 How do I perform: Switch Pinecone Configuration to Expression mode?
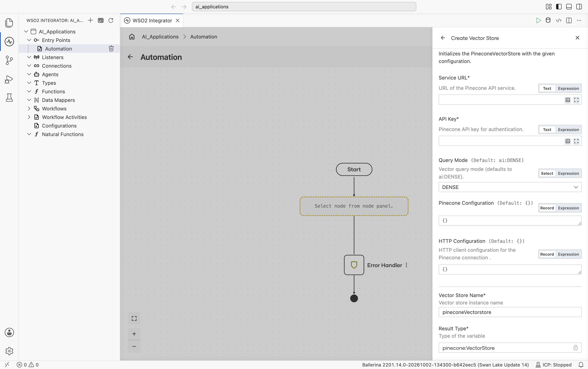[568, 208]
